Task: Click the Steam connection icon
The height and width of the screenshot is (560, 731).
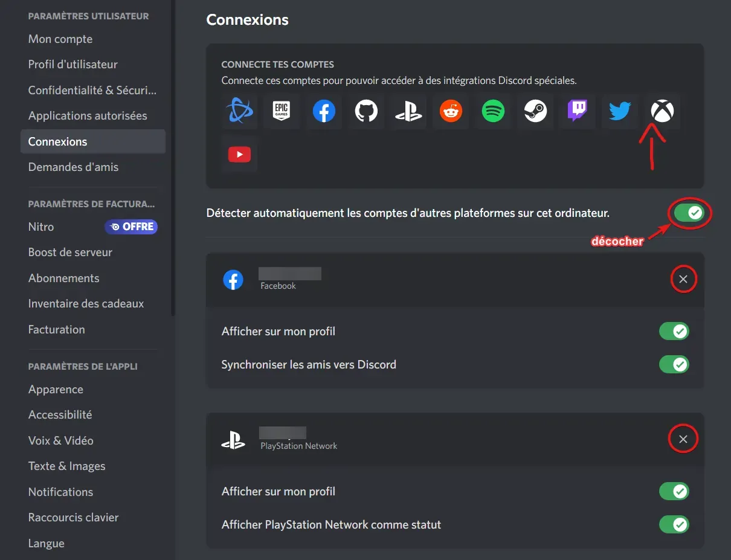Action: coord(535,111)
